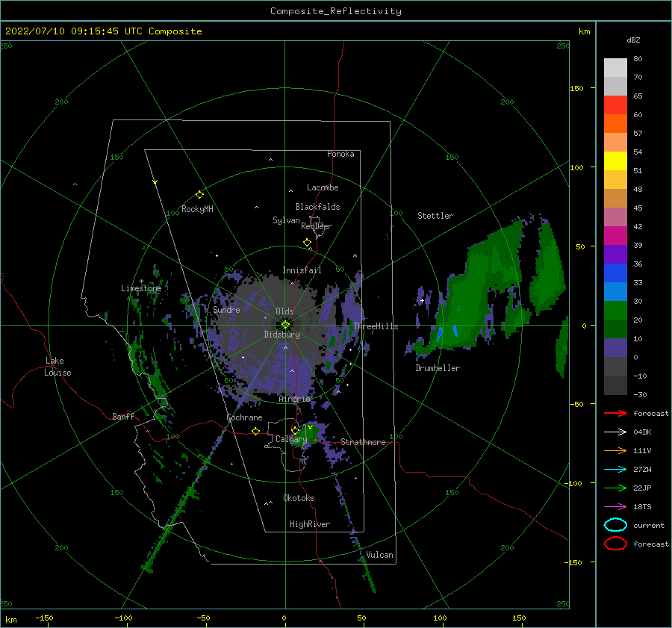Click the Blackfalds label
672x628 pixels.
[317, 207]
